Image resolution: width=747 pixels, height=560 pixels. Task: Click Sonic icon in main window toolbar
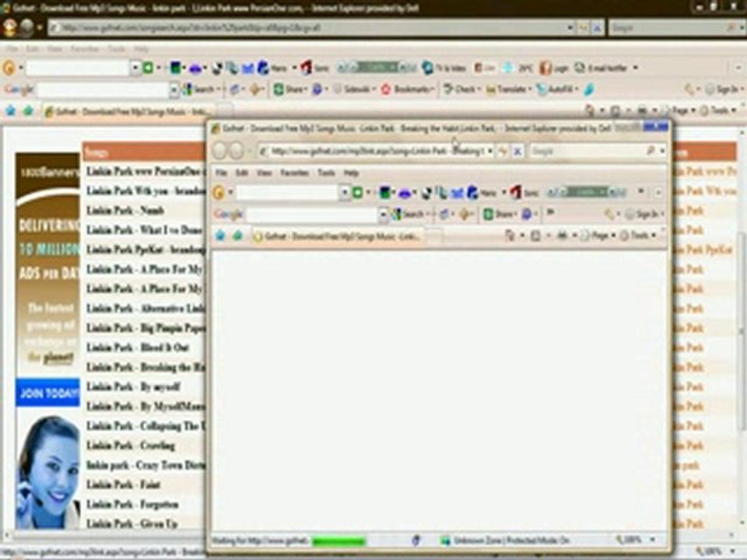(x=315, y=68)
